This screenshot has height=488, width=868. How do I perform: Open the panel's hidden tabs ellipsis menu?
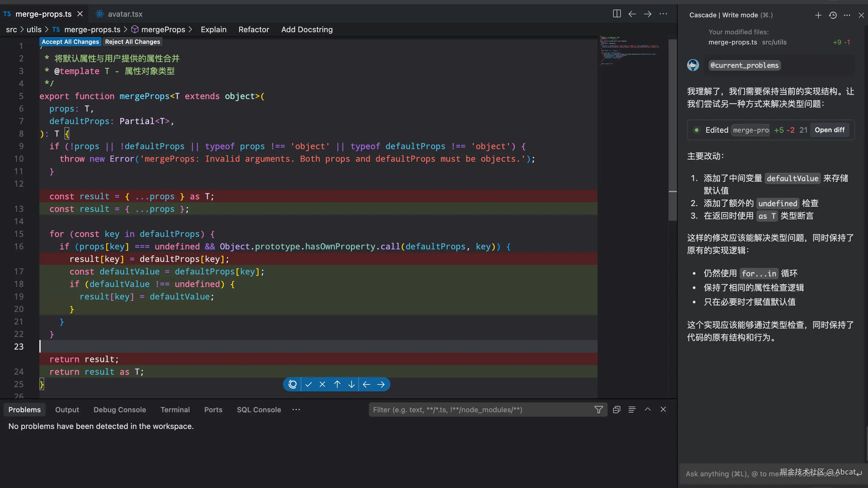[x=296, y=410]
